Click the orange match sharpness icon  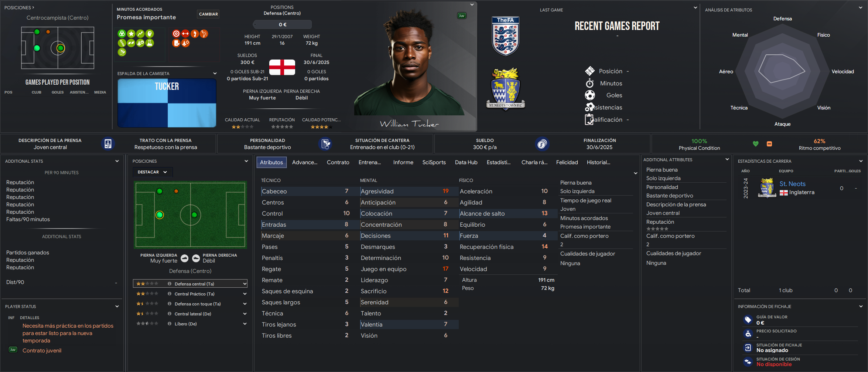click(x=769, y=144)
